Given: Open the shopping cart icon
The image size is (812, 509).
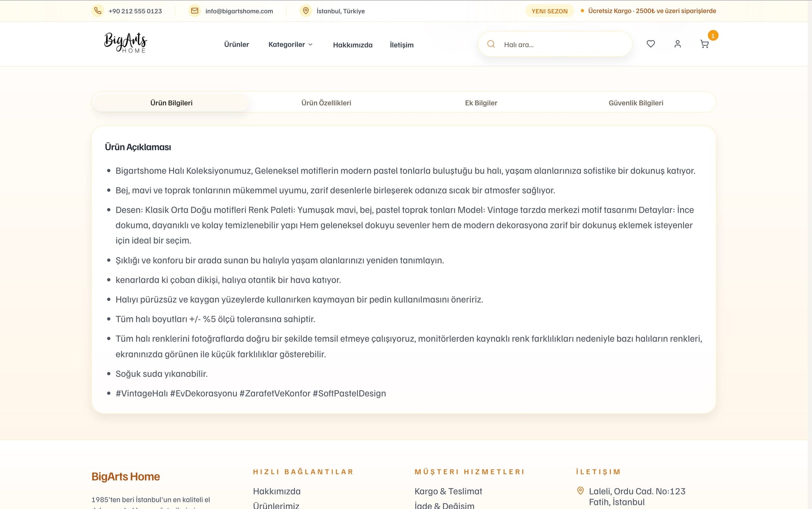Looking at the screenshot, I should click(705, 44).
